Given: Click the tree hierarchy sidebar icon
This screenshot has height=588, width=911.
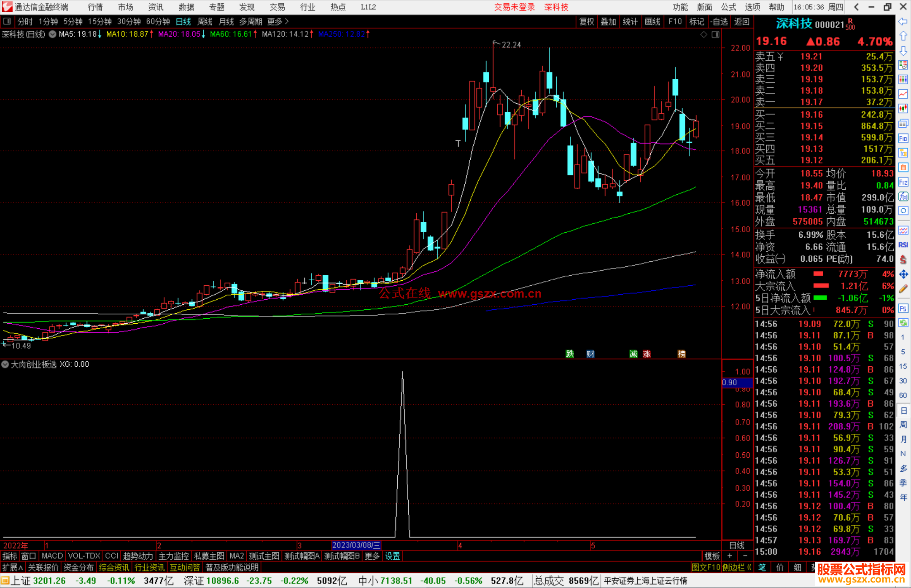Looking at the screenshot, I should pyautogui.click(x=903, y=153).
